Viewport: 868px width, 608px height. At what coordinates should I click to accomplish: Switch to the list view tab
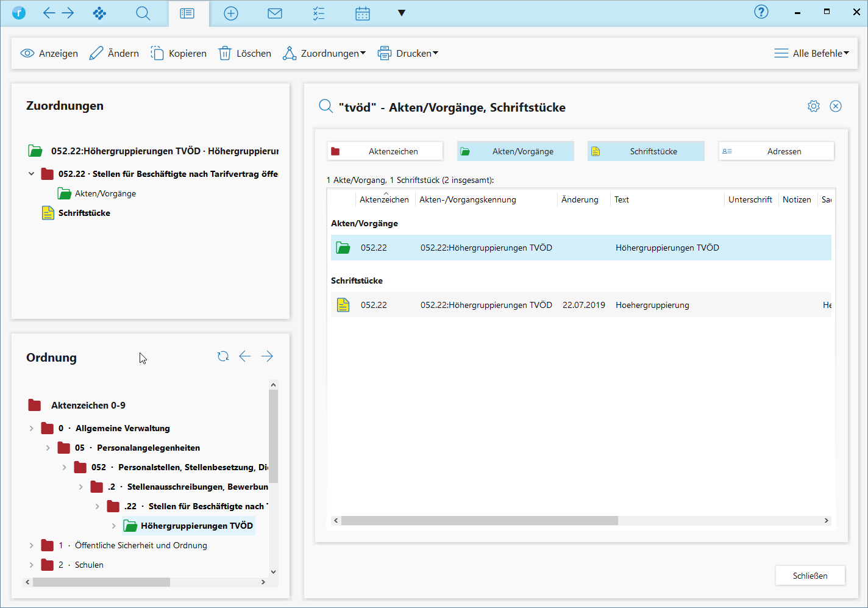188,13
